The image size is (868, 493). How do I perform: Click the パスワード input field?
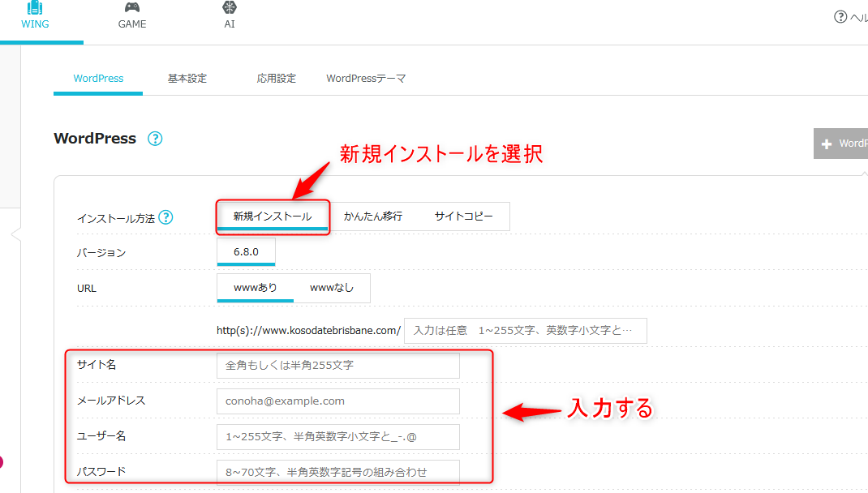(338, 473)
